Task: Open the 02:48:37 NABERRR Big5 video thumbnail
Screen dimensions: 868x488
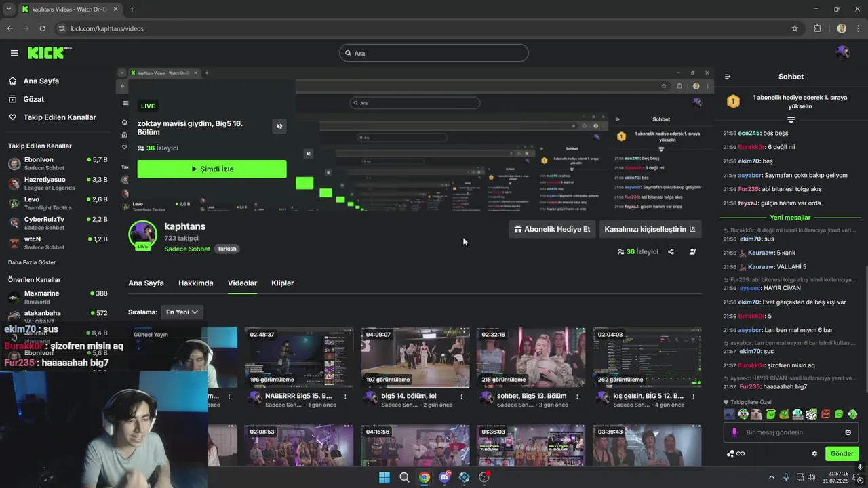Action: [299, 357]
